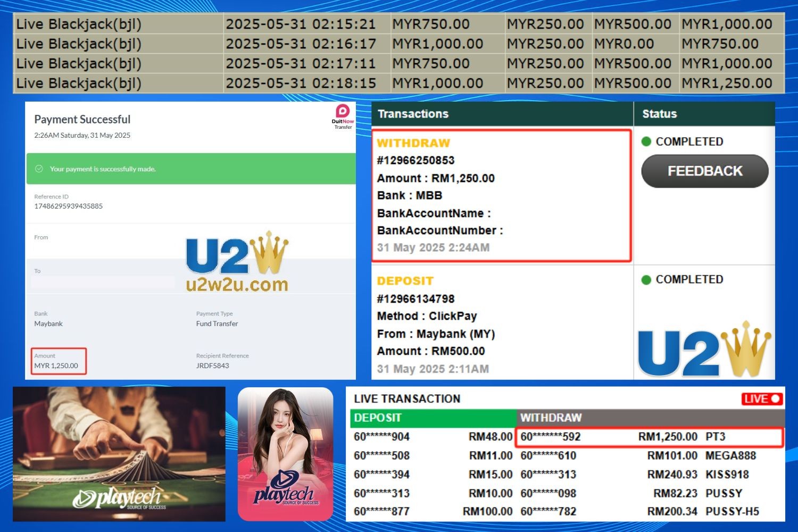The image size is (798, 532).
Task: Click the KISS918 game label
Action: tap(727, 474)
